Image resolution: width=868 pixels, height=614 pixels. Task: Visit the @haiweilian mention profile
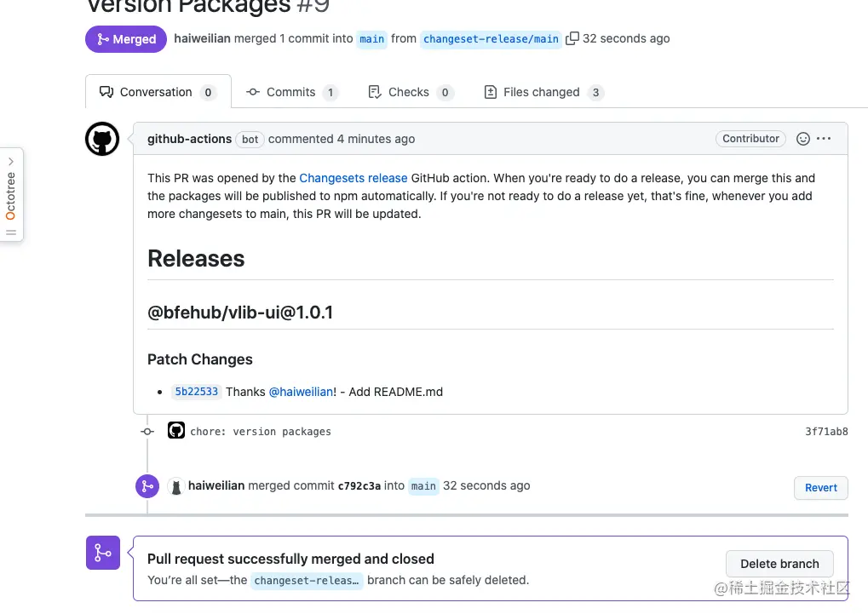302,392
